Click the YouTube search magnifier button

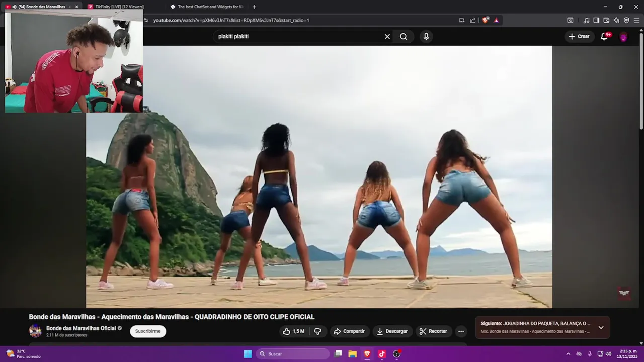click(404, 36)
